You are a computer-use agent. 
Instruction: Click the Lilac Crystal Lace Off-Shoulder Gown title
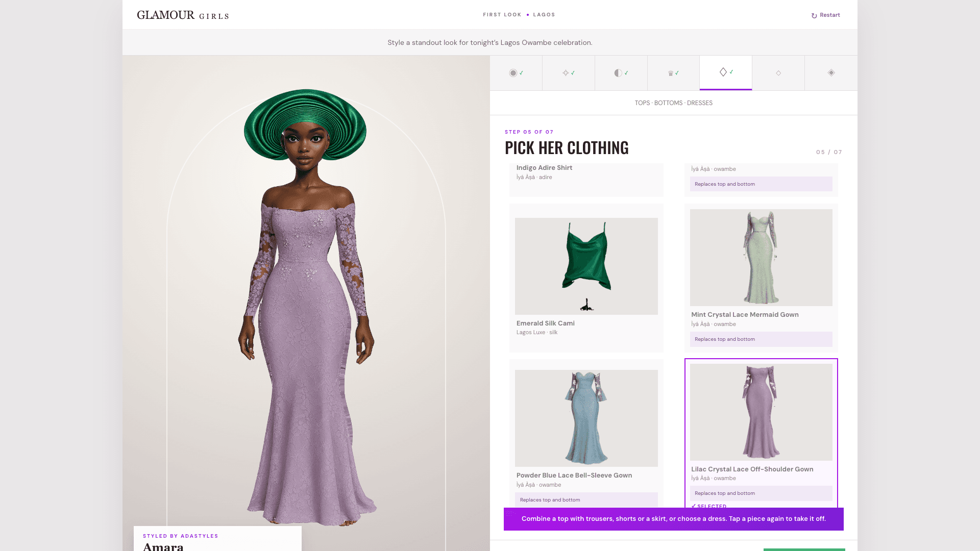click(x=752, y=469)
